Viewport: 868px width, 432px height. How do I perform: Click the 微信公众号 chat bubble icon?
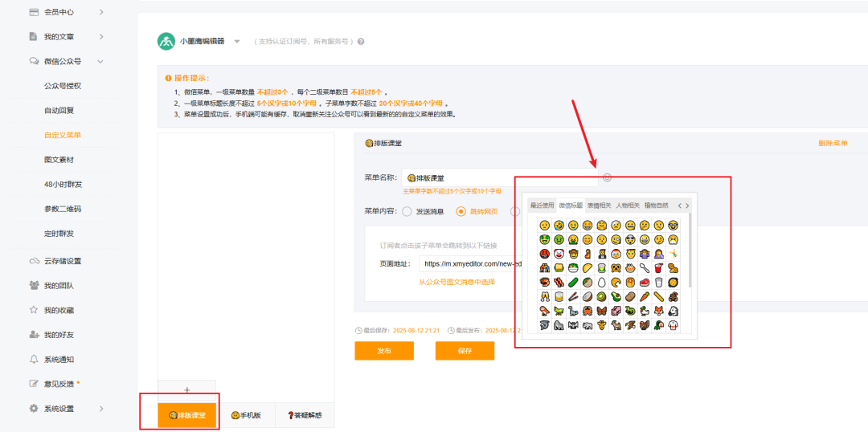click(x=34, y=61)
